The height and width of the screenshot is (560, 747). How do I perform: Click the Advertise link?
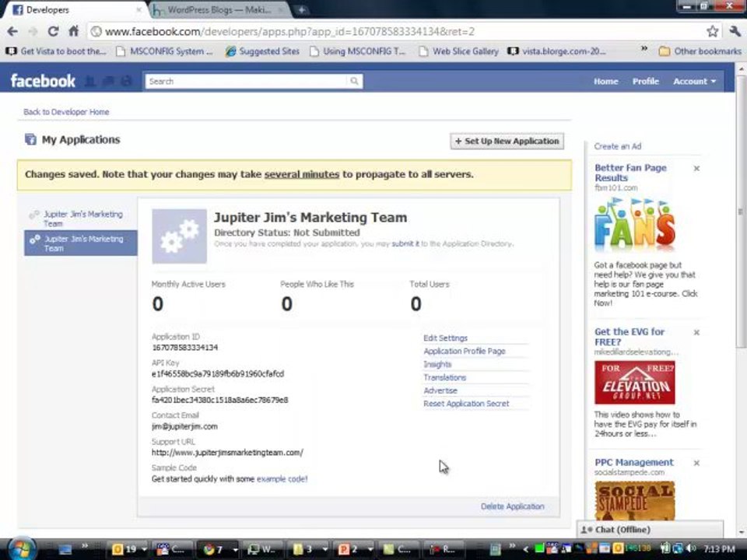pos(440,390)
